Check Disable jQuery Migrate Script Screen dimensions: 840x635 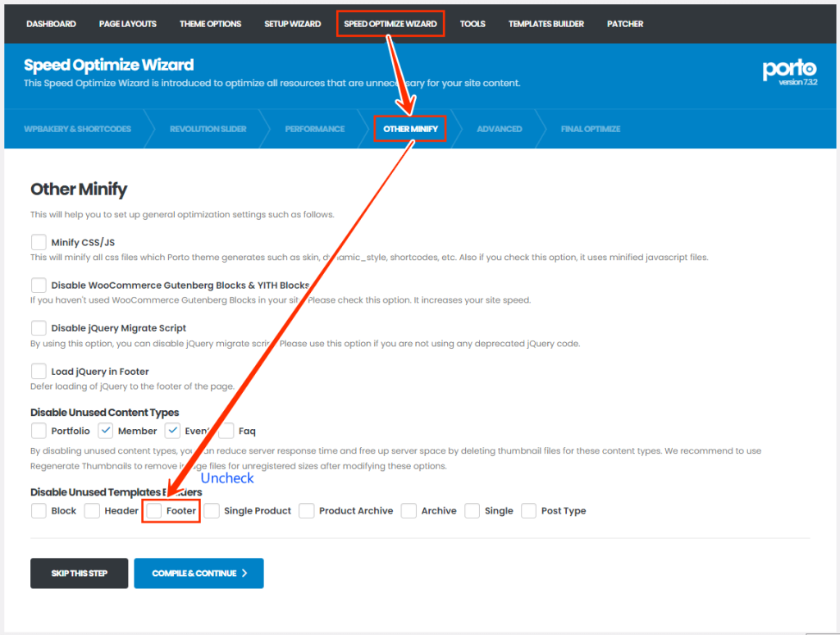coord(39,328)
